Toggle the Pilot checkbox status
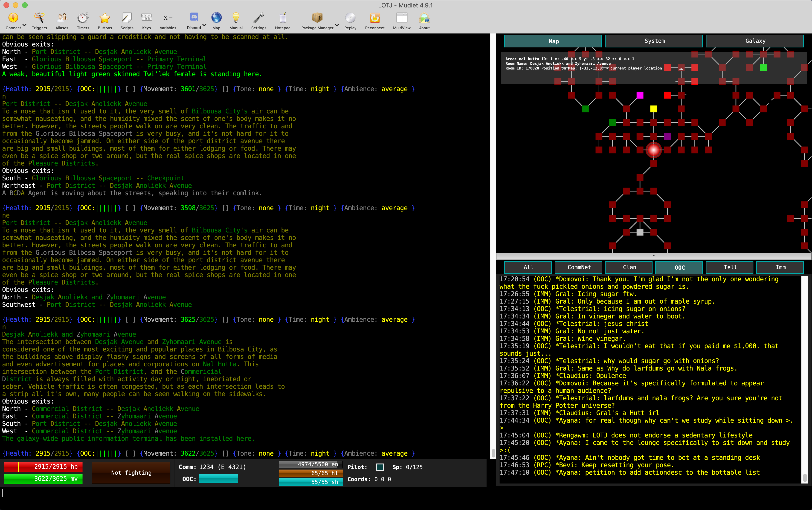The image size is (812, 510). click(381, 467)
